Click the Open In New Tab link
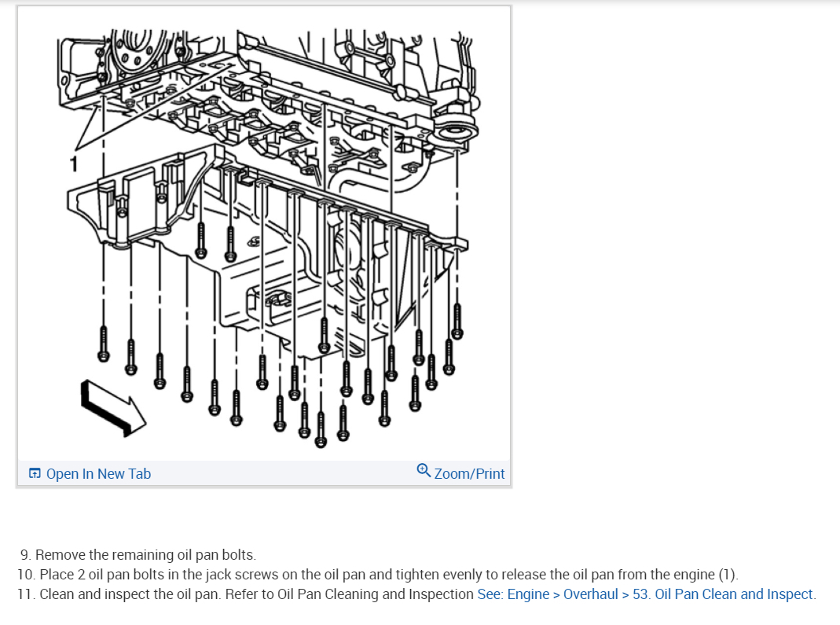This screenshot has width=840, height=625. [x=98, y=474]
